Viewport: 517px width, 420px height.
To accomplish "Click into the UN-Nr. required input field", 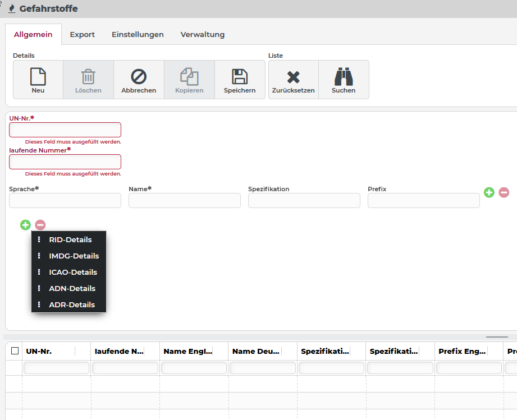I will click(x=65, y=130).
